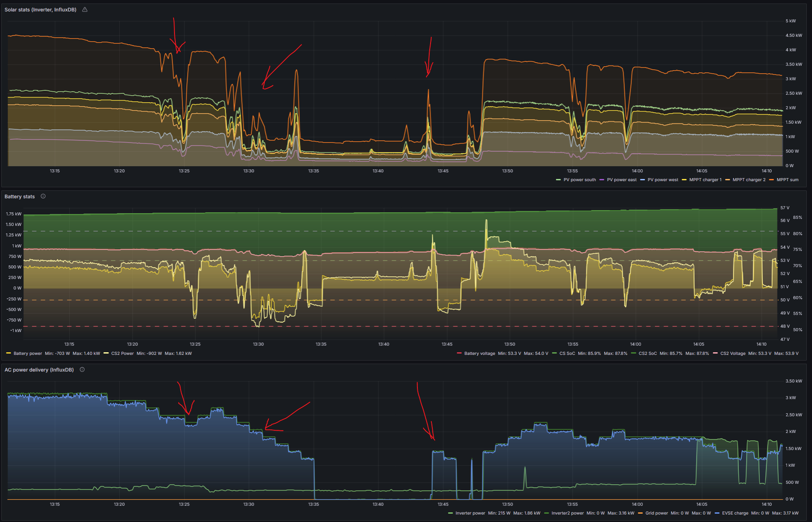Screen dimensions: 812x522
Task: Click the CS2 Power legend entry
Action: (122, 354)
